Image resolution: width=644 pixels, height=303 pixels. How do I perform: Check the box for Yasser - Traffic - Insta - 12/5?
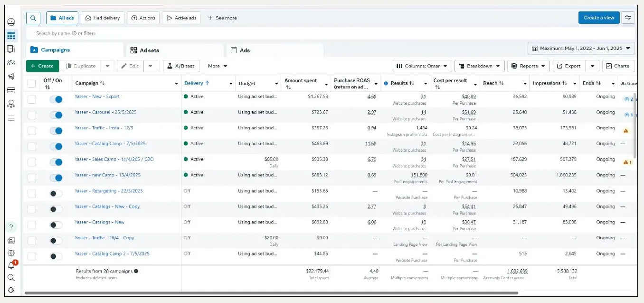(31, 131)
